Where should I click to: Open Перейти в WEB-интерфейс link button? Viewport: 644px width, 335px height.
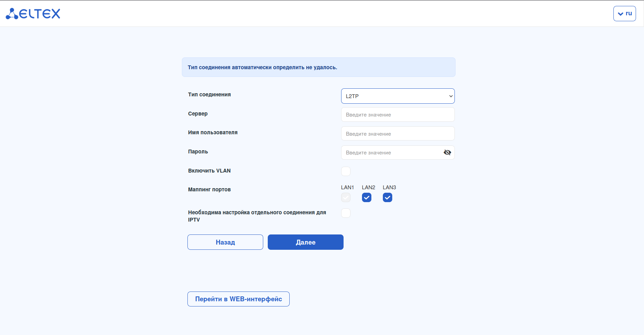tap(239, 299)
